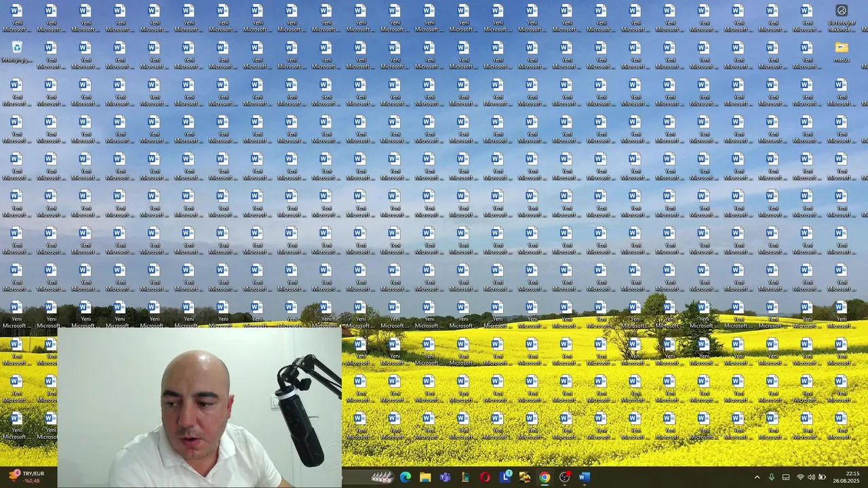This screenshot has width=868, height=488.
Task: Open Microsoft Teams from the taskbar
Action: (x=445, y=477)
